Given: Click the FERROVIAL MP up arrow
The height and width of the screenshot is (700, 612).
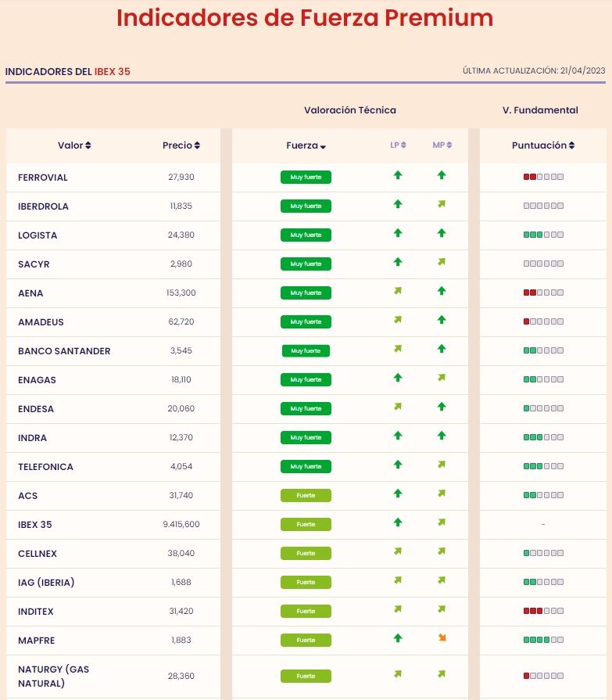Looking at the screenshot, I should (x=442, y=175).
